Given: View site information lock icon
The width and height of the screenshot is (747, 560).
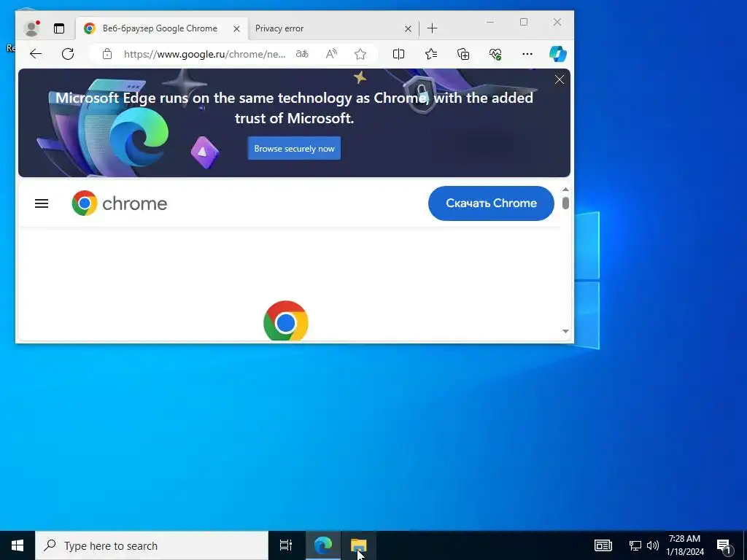Looking at the screenshot, I should 107,54.
